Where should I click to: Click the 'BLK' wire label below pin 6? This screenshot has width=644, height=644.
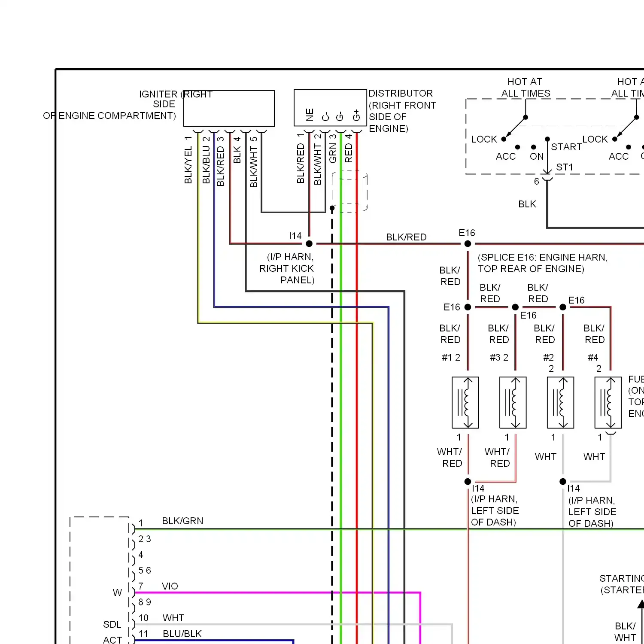527,204
